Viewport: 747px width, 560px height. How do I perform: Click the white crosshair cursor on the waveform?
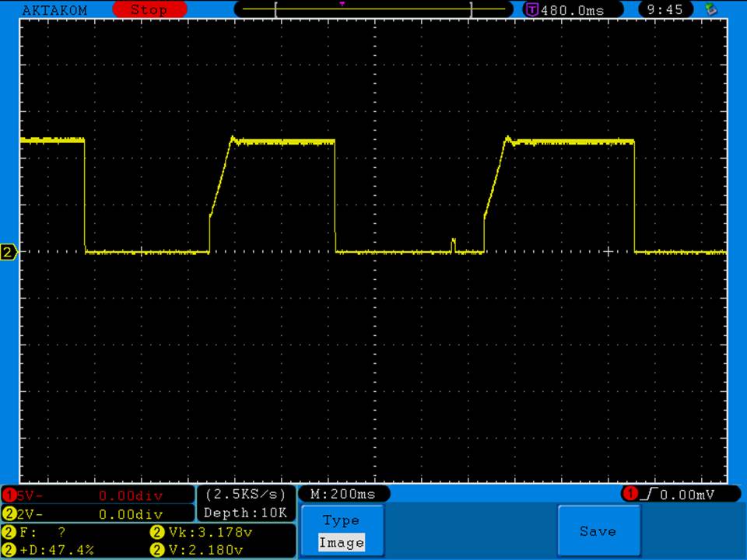(x=608, y=251)
